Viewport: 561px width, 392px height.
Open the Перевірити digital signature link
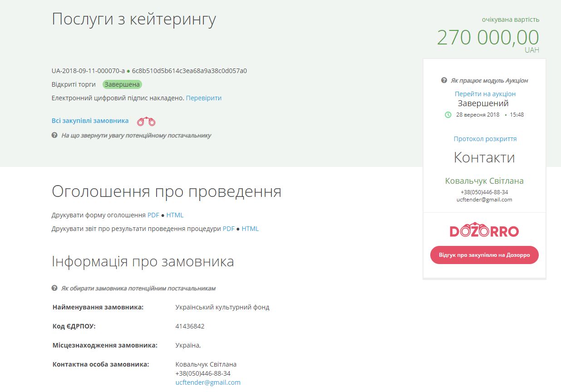tap(203, 98)
